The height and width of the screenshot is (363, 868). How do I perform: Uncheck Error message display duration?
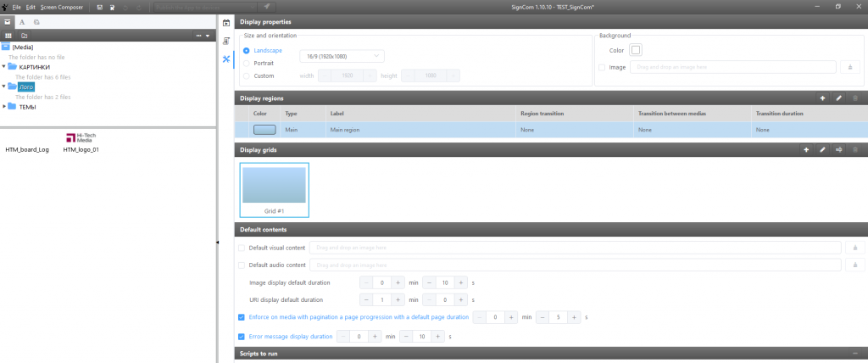[x=242, y=337]
